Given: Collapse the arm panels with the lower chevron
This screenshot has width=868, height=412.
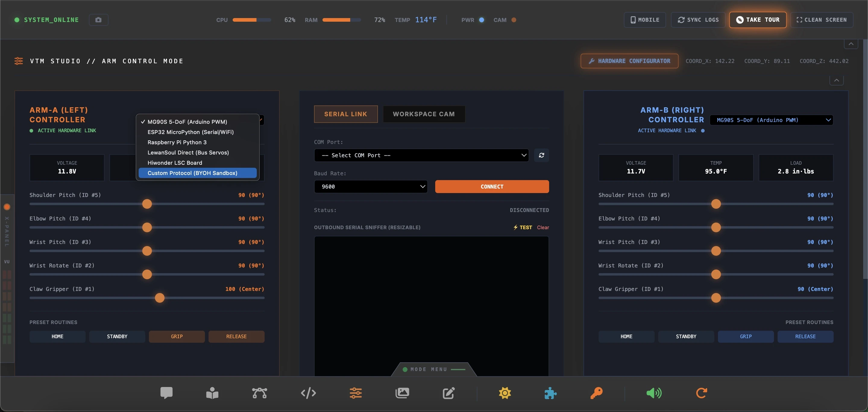Looking at the screenshot, I should point(836,80).
